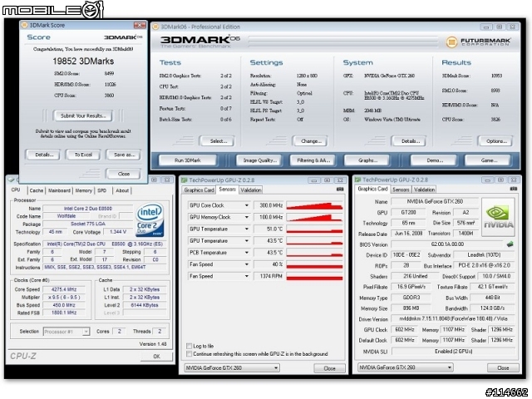Click the 3DMark Score window title icon
The image size is (532, 399).
point(24,25)
